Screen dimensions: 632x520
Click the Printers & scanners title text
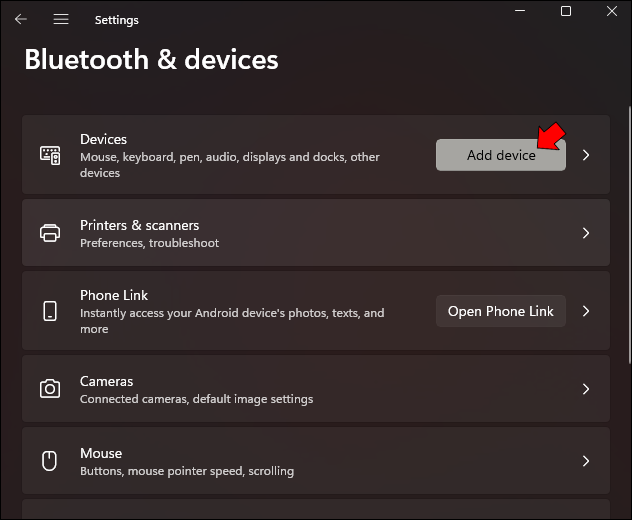pos(139,225)
